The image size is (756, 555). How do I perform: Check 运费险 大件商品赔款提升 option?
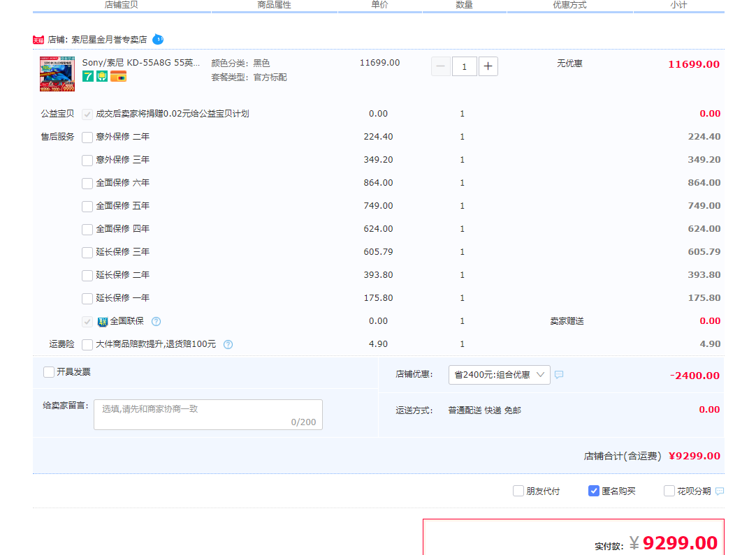pos(87,344)
